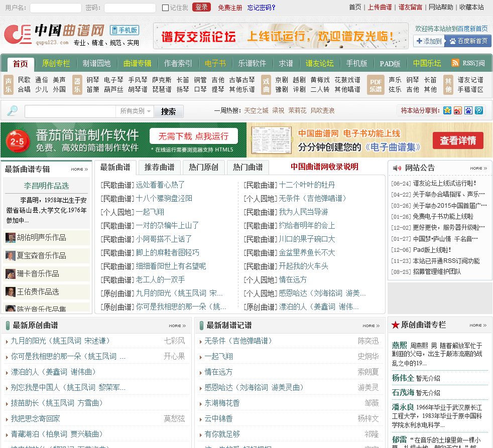The image size is (493, 448).
Task: Expand MORE in 最新原创曲谱 section
Action: (x=177, y=326)
